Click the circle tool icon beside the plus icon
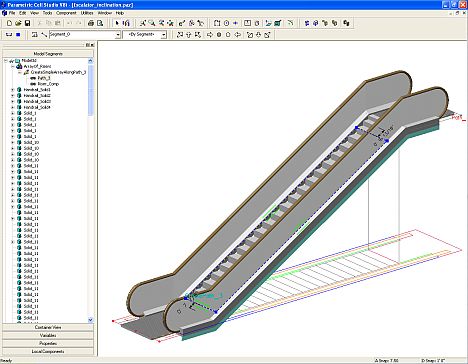 tap(226, 23)
